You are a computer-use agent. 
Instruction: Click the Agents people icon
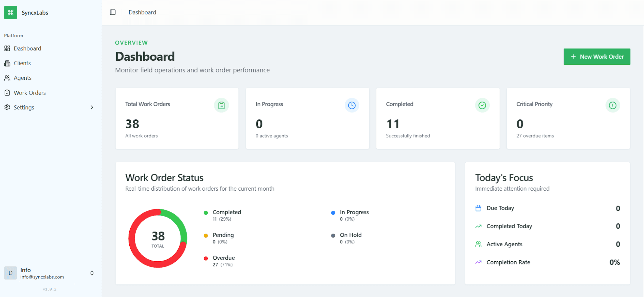tap(7, 78)
